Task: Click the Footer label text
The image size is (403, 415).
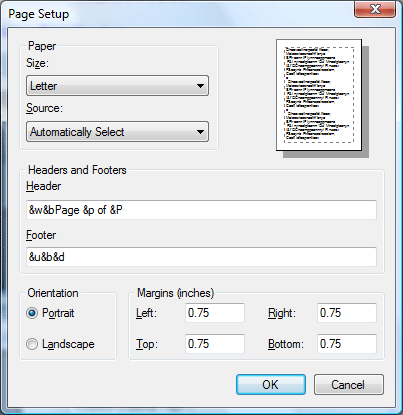Action: tap(41, 235)
